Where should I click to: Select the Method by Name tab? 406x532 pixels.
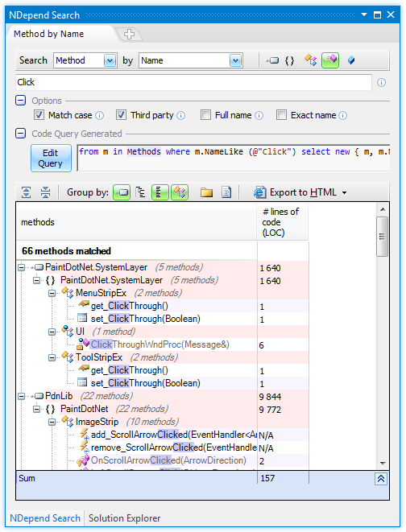pyautogui.click(x=49, y=34)
